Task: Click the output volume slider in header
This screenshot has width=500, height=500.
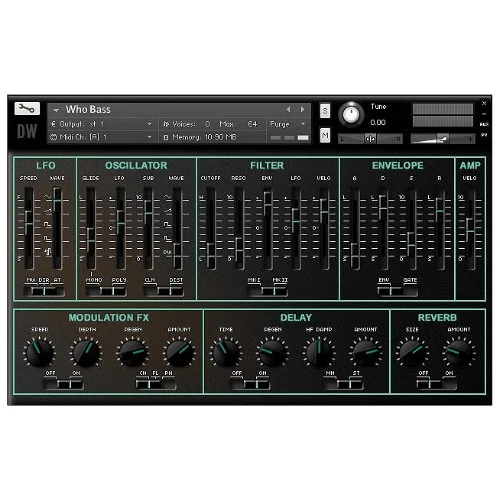Action: [x=443, y=139]
